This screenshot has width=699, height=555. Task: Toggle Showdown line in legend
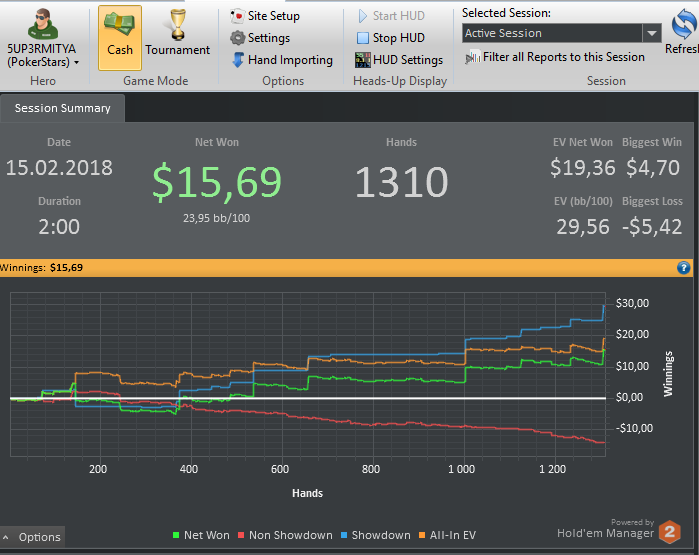[x=375, y=535]
